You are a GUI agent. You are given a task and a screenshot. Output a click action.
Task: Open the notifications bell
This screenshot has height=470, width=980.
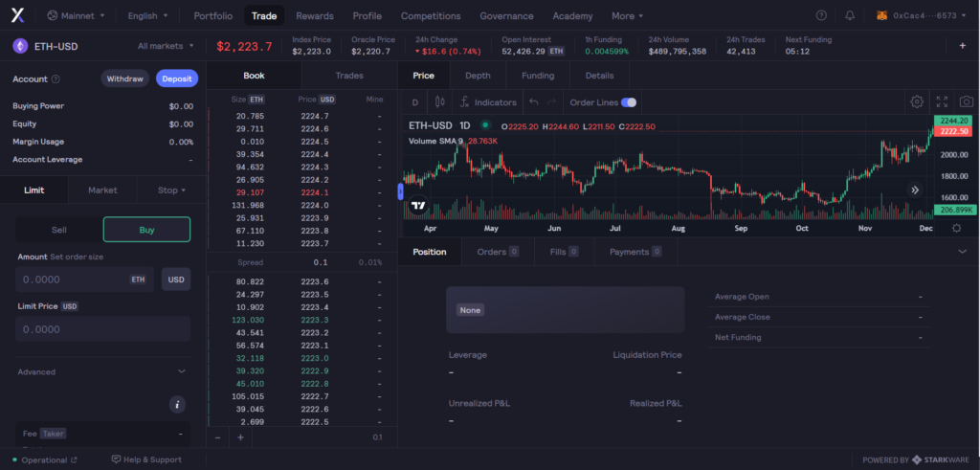click(849, 16)
